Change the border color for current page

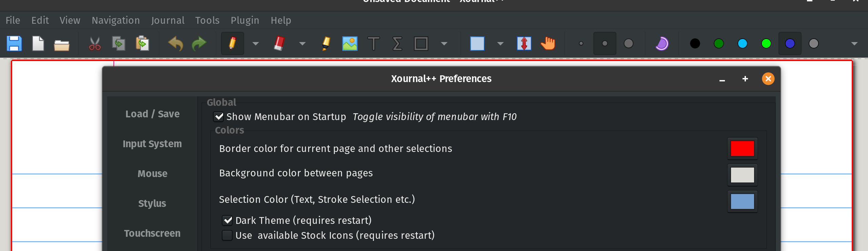(x=742, y=148)
